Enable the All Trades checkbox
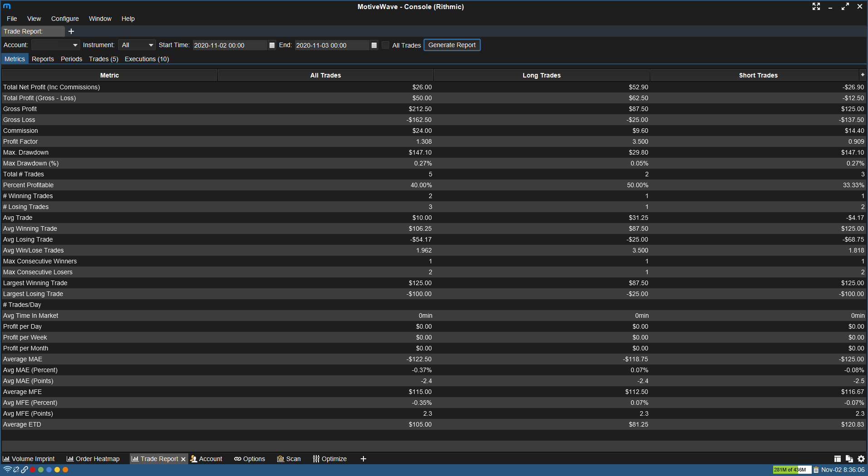Screen dimensions: 868x476 pos(386,45)
